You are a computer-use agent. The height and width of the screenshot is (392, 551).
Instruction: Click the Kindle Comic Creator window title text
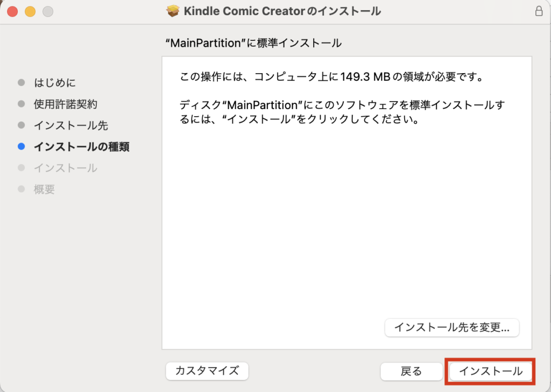(282, 11)
